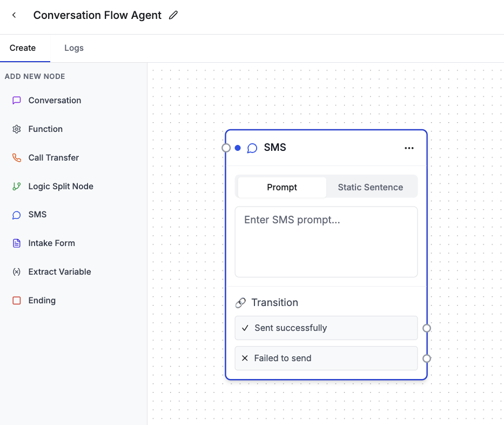The image size is (504, 425).
Task: Click the blue dot in SMS node header
Action: [x=238, y=148]
